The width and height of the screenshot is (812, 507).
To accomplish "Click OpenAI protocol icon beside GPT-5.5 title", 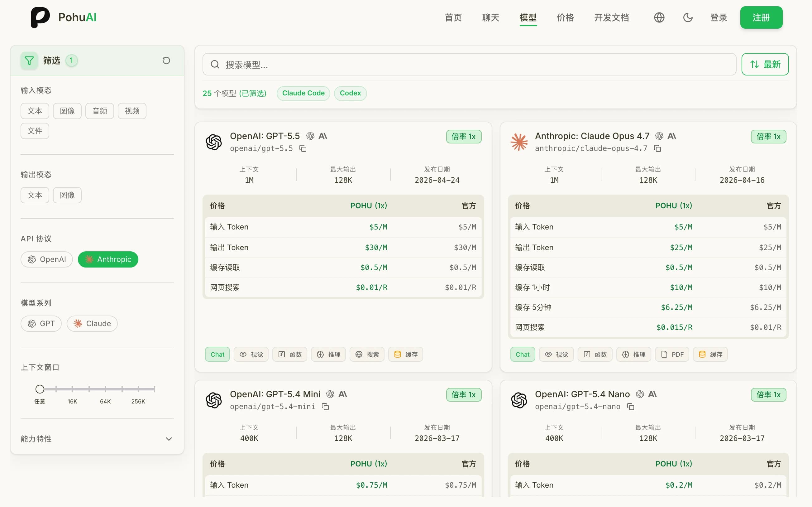I will (x=310, y=136).
